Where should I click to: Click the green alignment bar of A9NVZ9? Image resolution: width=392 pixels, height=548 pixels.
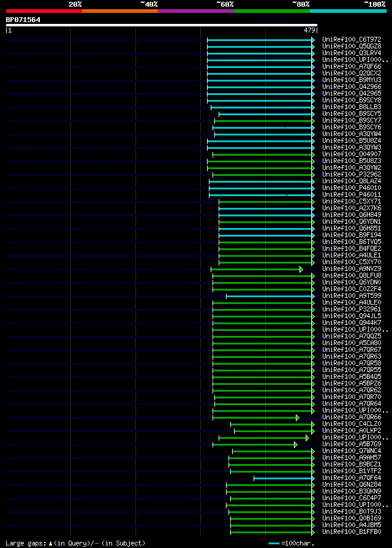tap(255, 270)
